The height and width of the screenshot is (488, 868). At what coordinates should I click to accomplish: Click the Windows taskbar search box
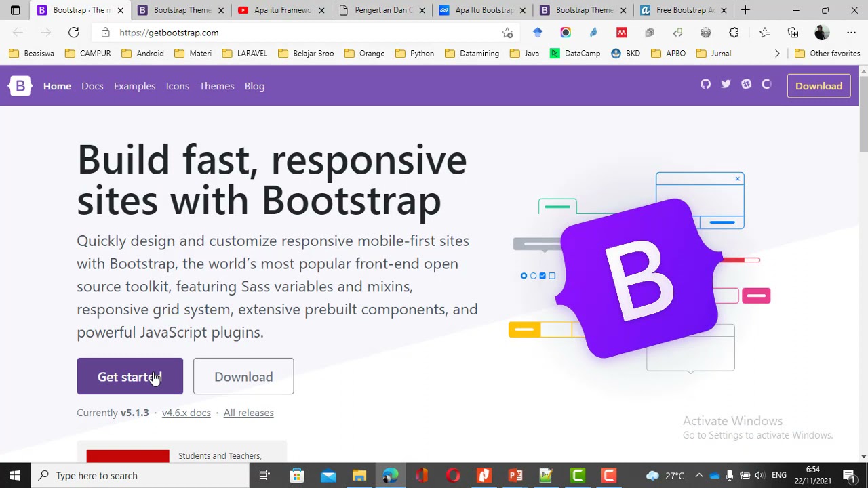coord(140,475)
